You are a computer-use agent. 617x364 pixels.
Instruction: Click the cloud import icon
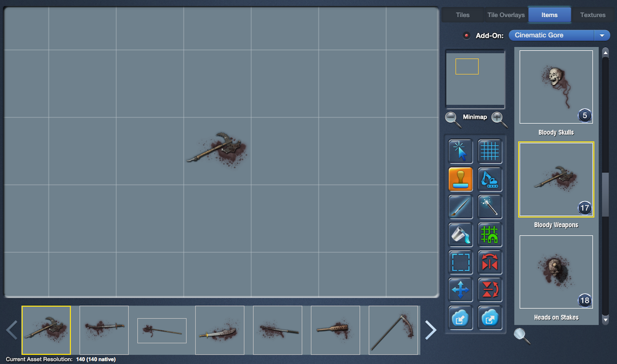click(460, 317)
